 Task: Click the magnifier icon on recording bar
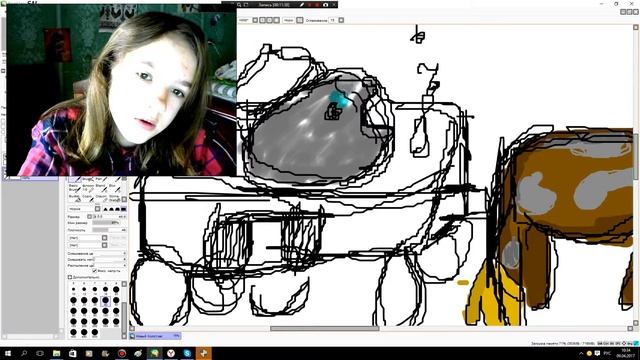click(239, 4)
